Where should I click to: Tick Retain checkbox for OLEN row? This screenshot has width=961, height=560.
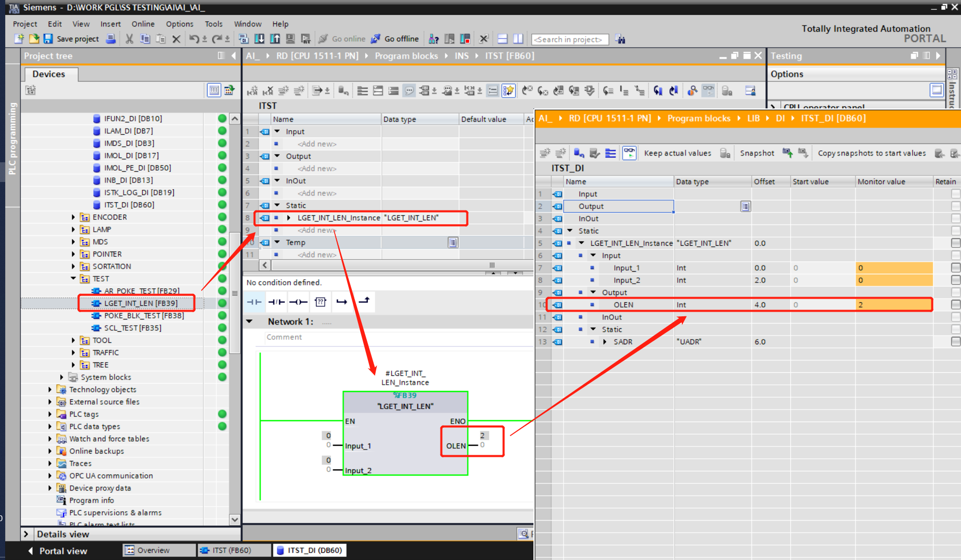(956, 304)
